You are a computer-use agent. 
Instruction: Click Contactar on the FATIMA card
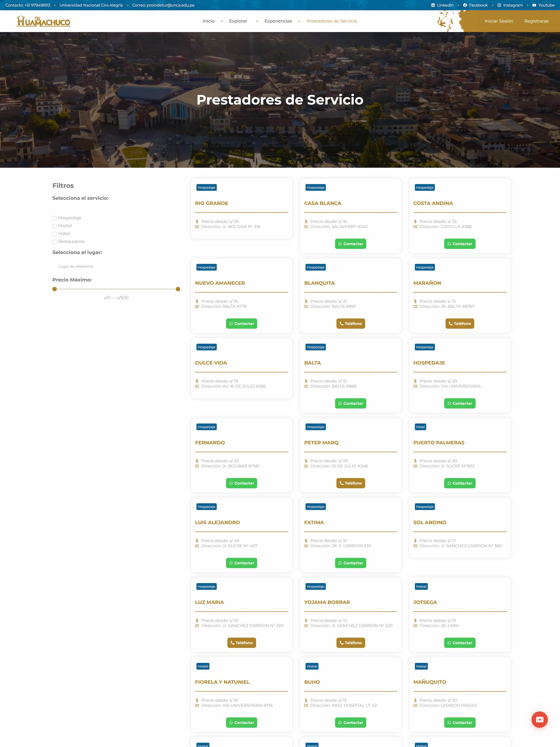pos(350,563)
